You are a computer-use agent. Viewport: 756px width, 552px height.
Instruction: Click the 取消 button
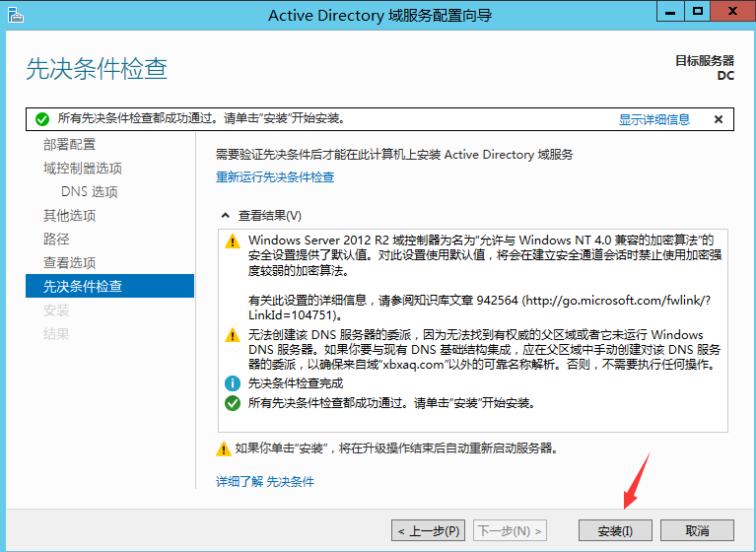tap(697, 530)
